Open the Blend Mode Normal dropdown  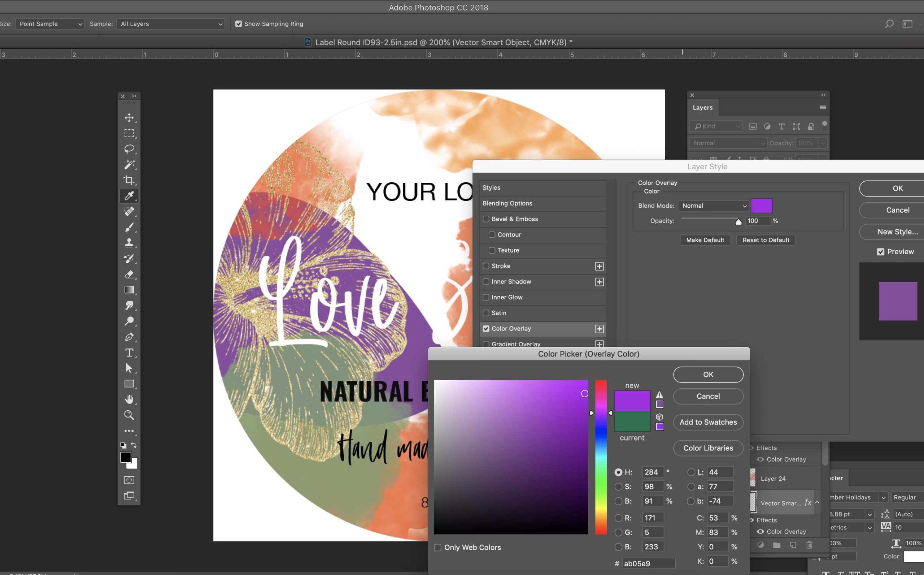coord(714,206)
